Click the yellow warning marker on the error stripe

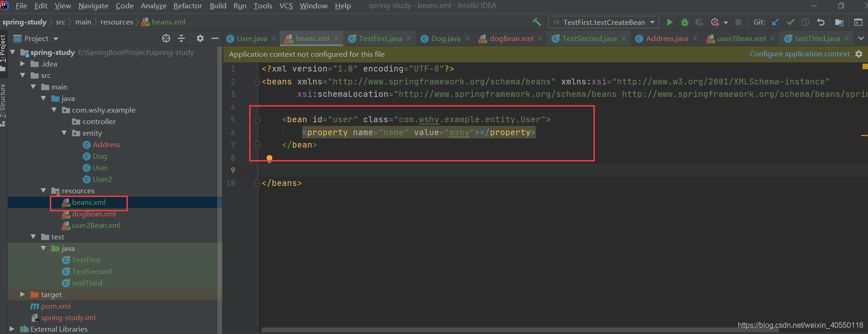[864, 136]
